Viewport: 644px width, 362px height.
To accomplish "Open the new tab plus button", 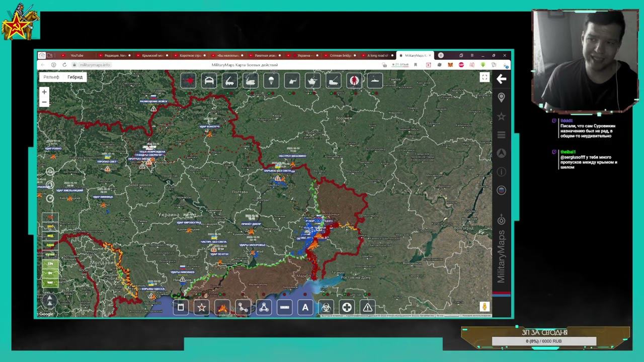I will click(441, 55).
